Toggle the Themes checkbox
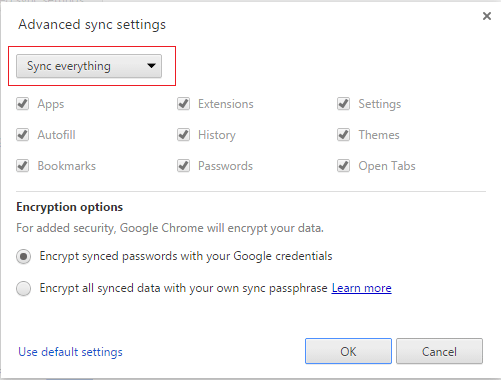The image size is (501, 380). pyautogui.click(x=343, y=135)
